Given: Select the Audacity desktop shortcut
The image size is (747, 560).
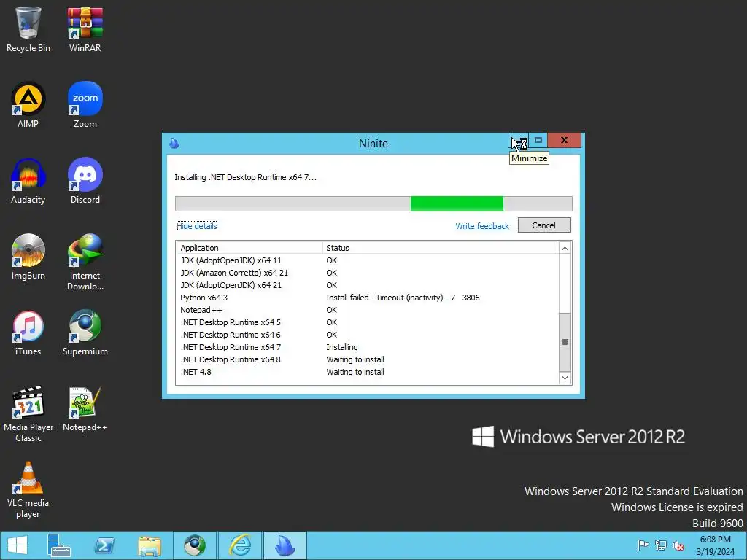Looking at the screenshot, I should pos(28,182).
